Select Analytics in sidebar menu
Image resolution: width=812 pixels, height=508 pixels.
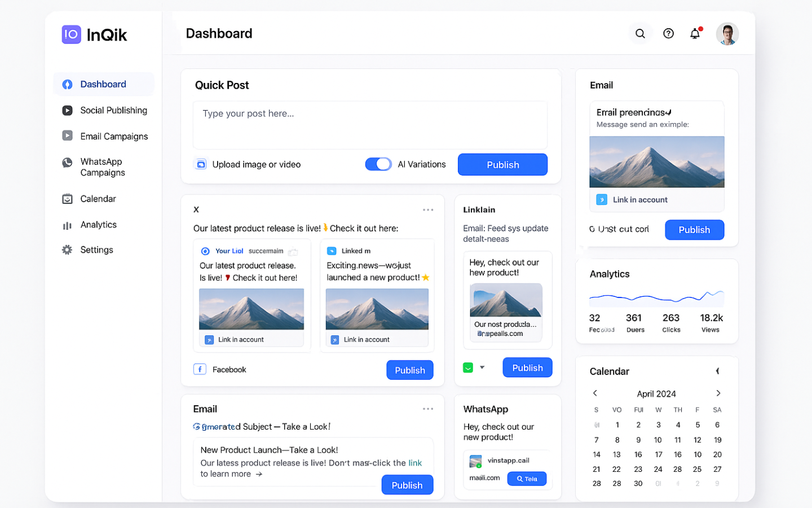point(98,225)
